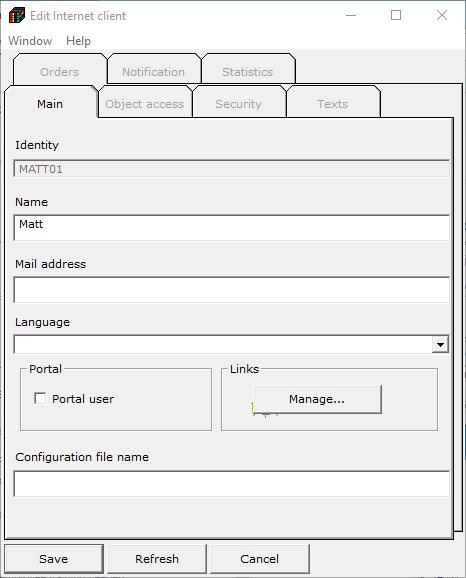Select the Main tab
466x578 pixels.
[50, 104]
